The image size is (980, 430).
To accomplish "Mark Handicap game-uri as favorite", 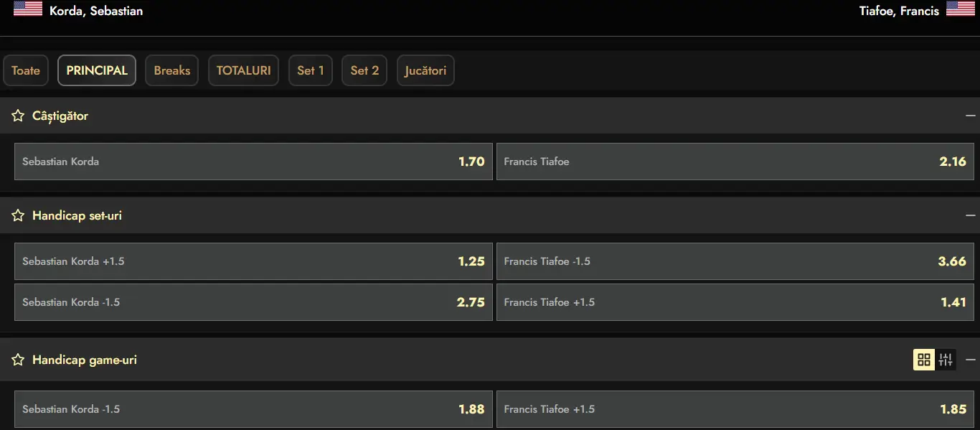I will 18,360.
